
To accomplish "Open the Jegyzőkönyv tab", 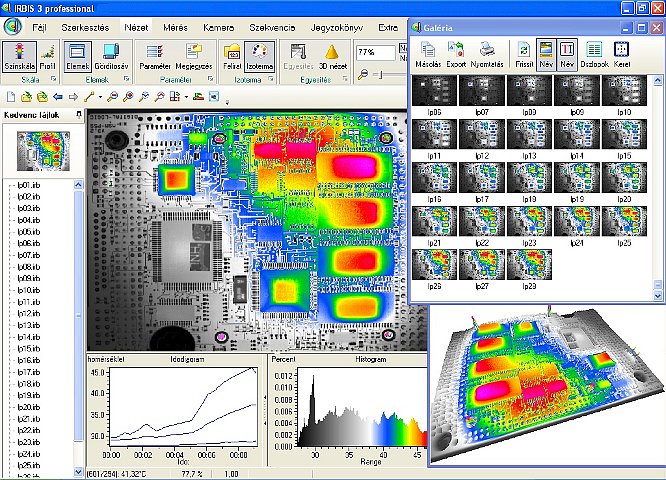I will [x=337, y=28].
